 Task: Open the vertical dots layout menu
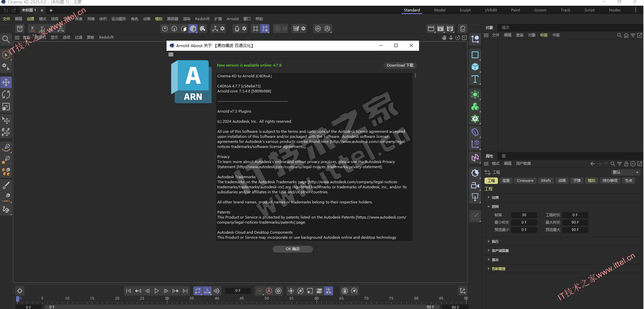(635, 10)
